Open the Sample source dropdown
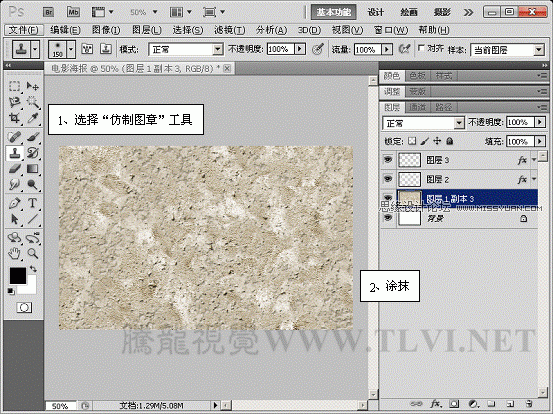 click(539, 50)
